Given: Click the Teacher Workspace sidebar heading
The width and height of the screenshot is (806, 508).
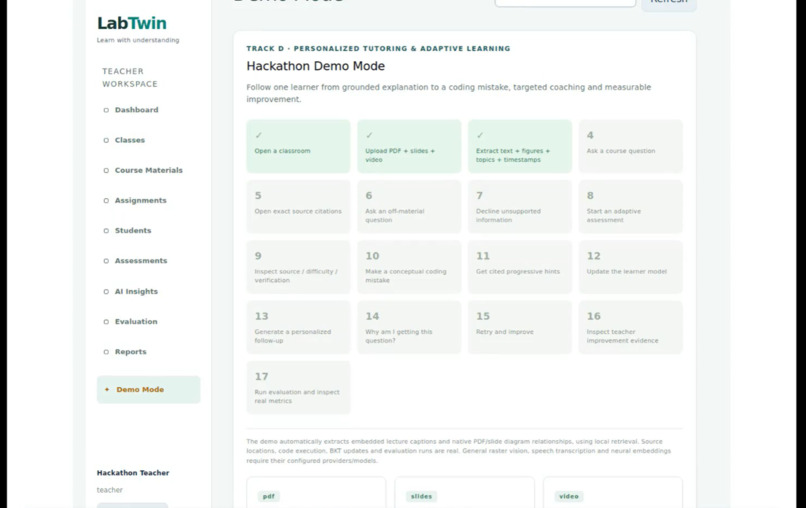Looking at the screenshot, I should [130, 78].
